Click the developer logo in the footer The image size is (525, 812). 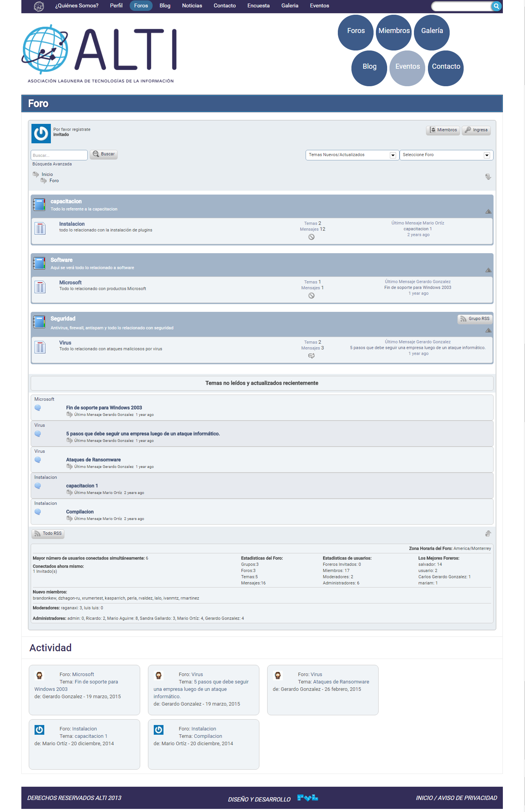click(308, 798)
